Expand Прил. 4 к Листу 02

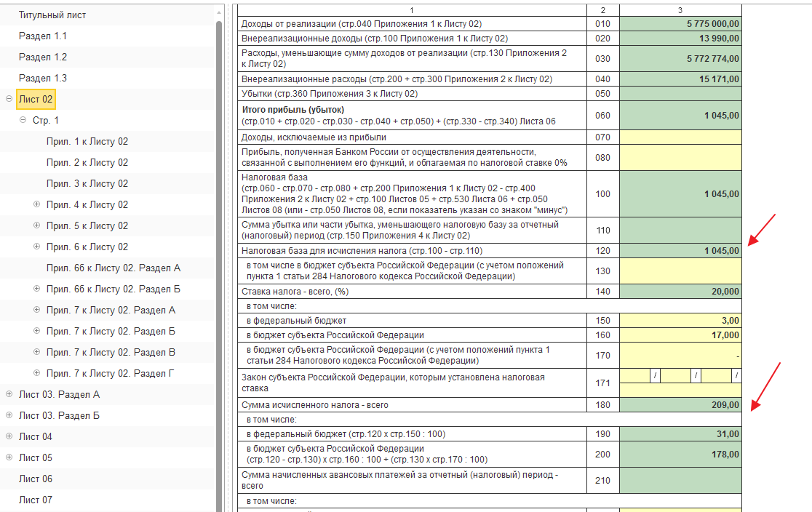pos(37,204)
